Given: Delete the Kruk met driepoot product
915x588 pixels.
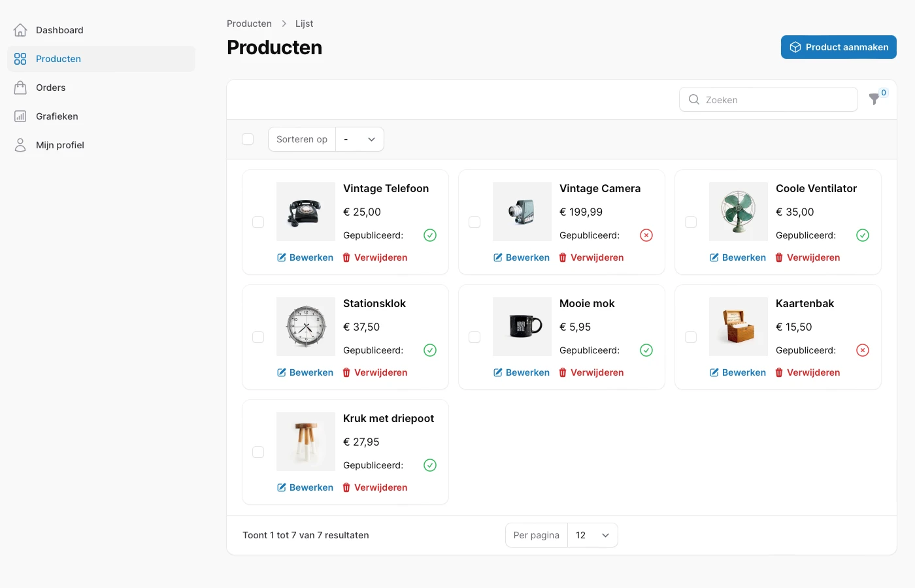Looking at the screenshot, I should tap(375, 487).
